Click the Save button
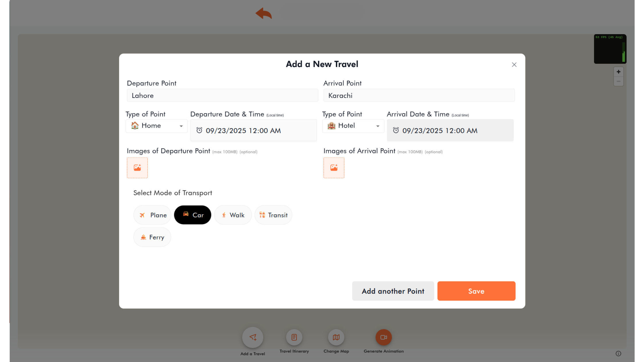 pos(476,291)
